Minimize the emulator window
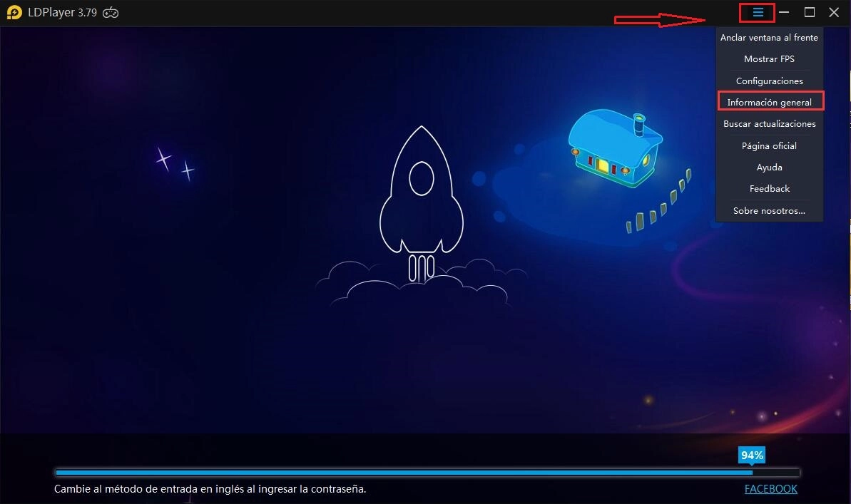Image resolution: width=851 pixels, height=504 pixels. coord(784,12)
